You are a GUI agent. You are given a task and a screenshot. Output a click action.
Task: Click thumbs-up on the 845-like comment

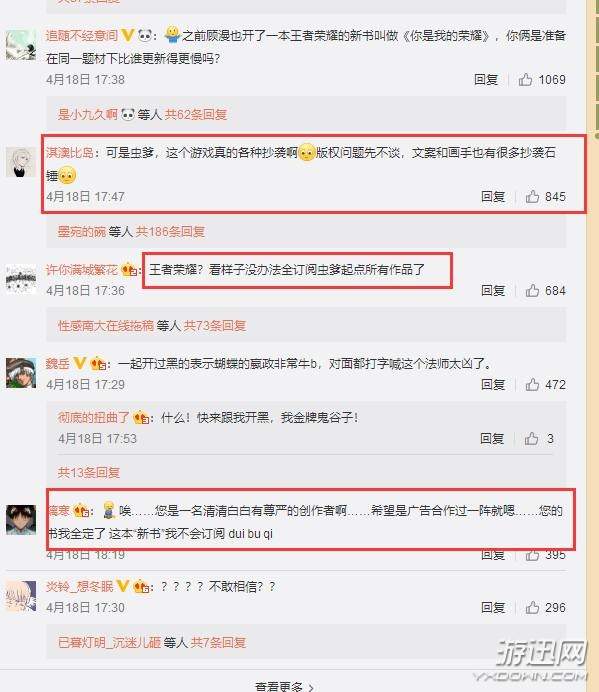pyautogui.click(x=532, y=196)
